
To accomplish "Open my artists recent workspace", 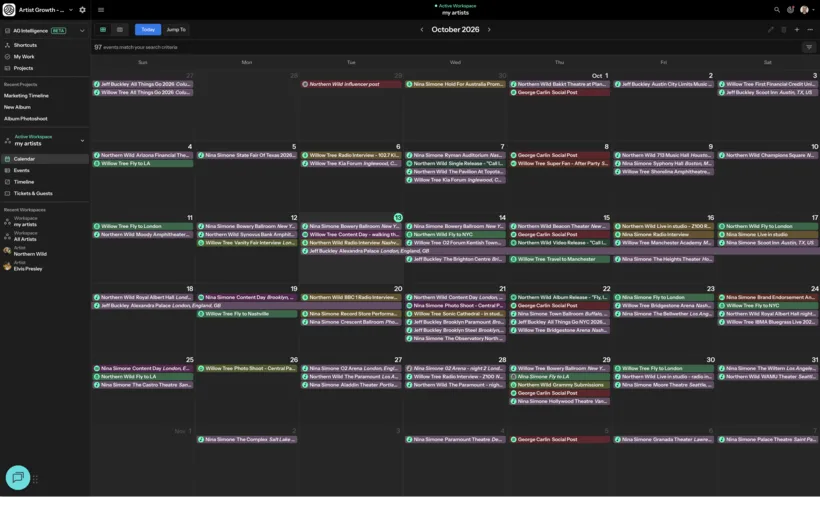I will coord(25,222).
